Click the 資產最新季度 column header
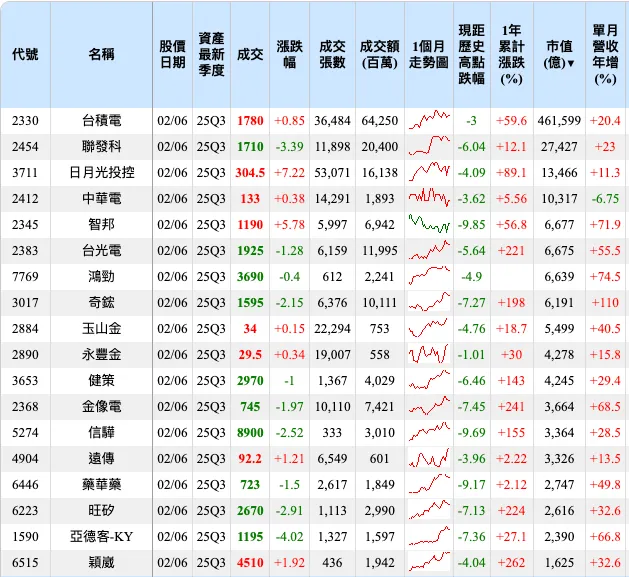Viewport: 629px width, 577px height. [x=211, y=55]
